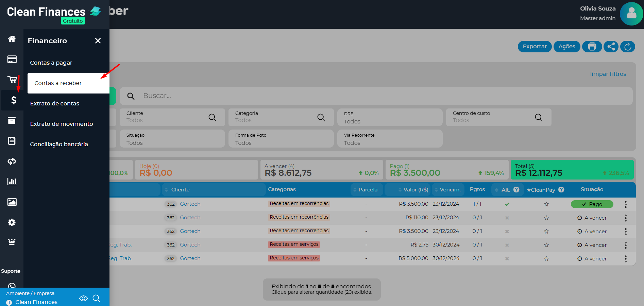Open reports using the bar chart sidebar icon
Viewport: 644px width, 306px height.
point(12,182)
